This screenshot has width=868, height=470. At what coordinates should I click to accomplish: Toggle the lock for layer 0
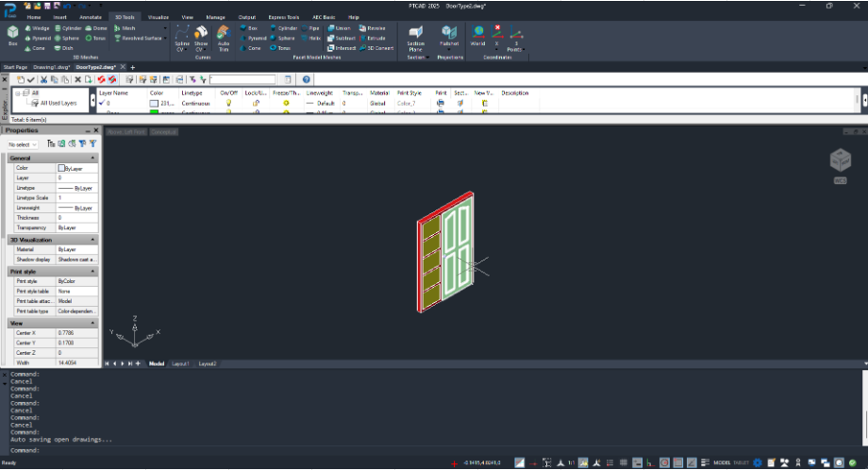coord(255,103)
